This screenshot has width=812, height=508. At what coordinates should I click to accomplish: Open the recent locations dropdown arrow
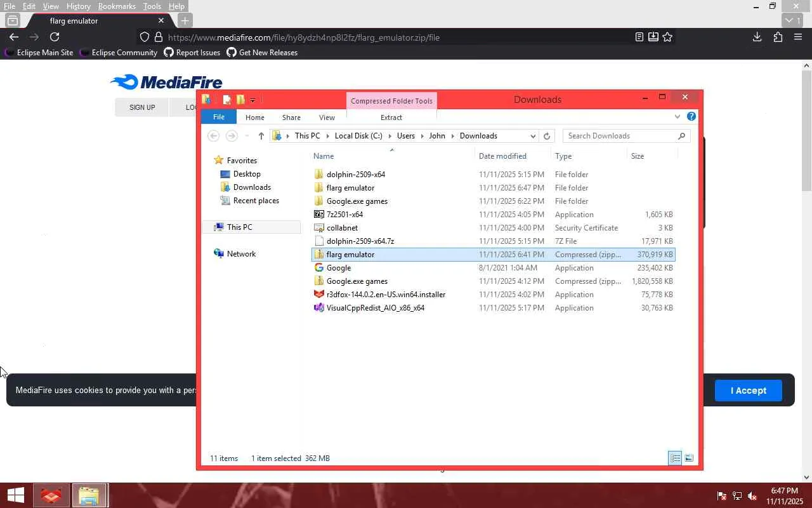point(247,136)
